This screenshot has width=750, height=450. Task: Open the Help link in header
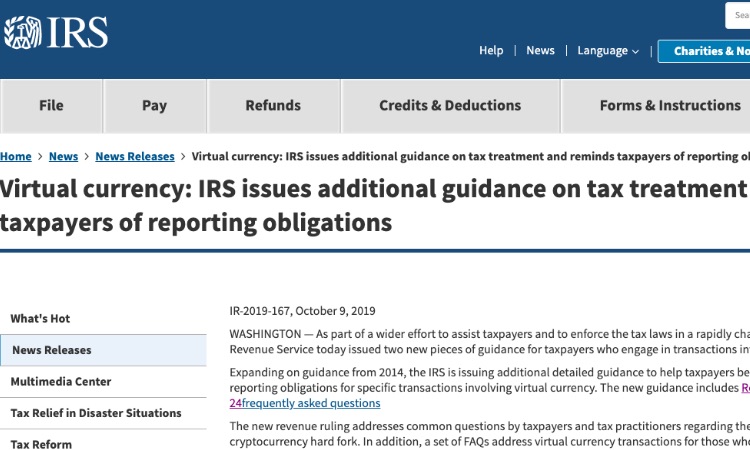coord(491,51)
